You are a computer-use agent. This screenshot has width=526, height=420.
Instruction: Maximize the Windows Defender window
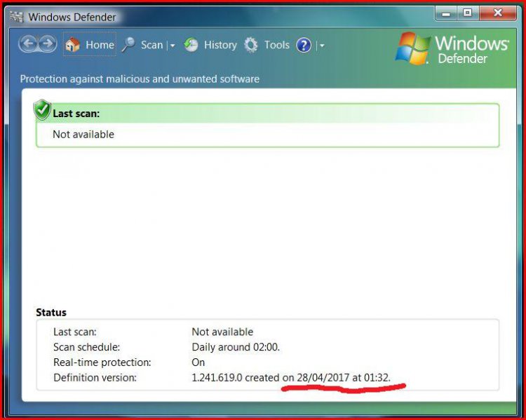467,13
